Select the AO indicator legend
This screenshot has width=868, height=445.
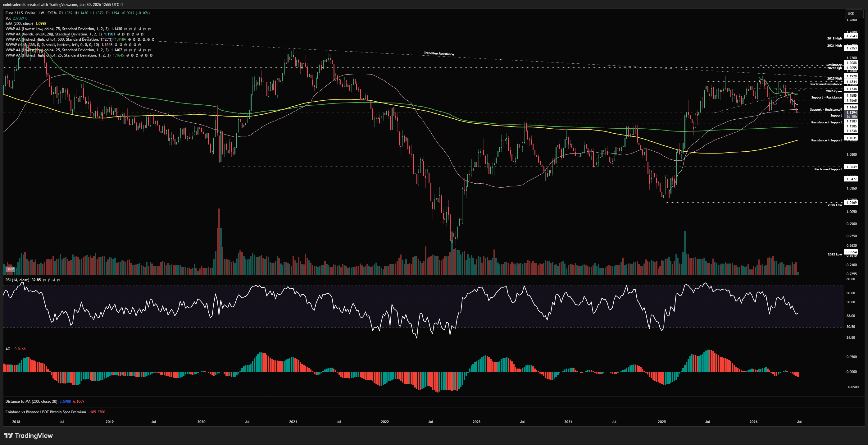coord(16,349)
